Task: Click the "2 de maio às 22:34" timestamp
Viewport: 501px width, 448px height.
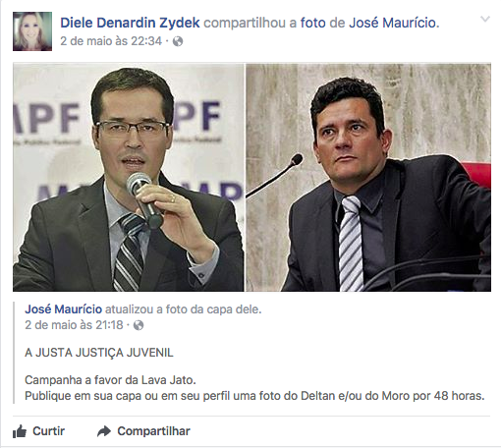Action: pos(111,41)
